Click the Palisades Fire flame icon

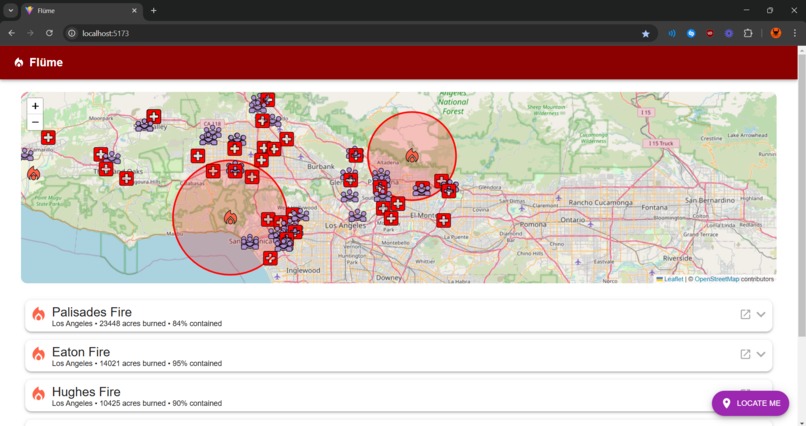(x=39, y=314)
